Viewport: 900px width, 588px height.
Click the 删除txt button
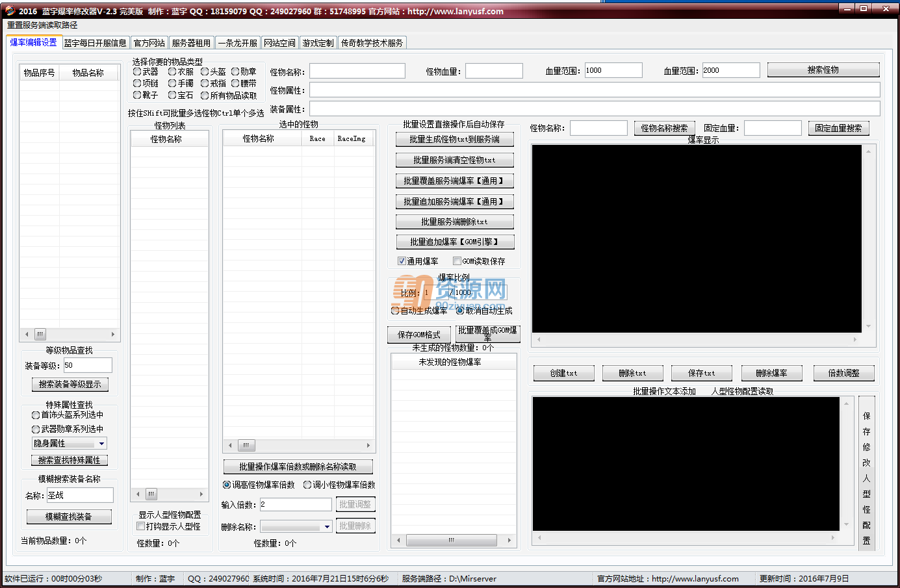click(632, 373)
